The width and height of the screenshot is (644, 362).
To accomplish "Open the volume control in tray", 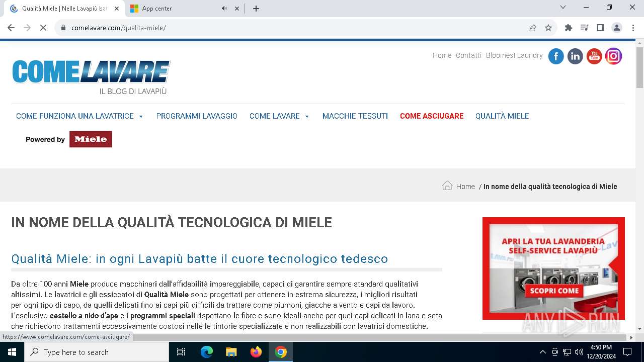I will click(x=579, y=352).
